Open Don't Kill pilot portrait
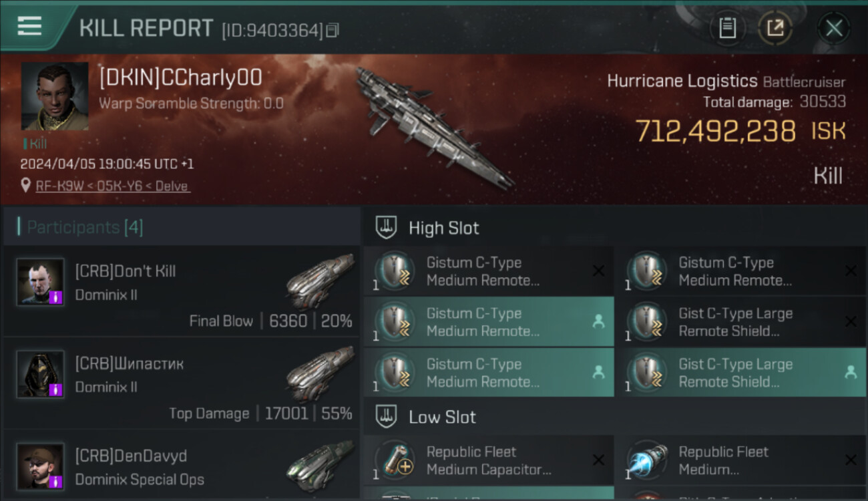868x501 pixels. coord(41,282)
